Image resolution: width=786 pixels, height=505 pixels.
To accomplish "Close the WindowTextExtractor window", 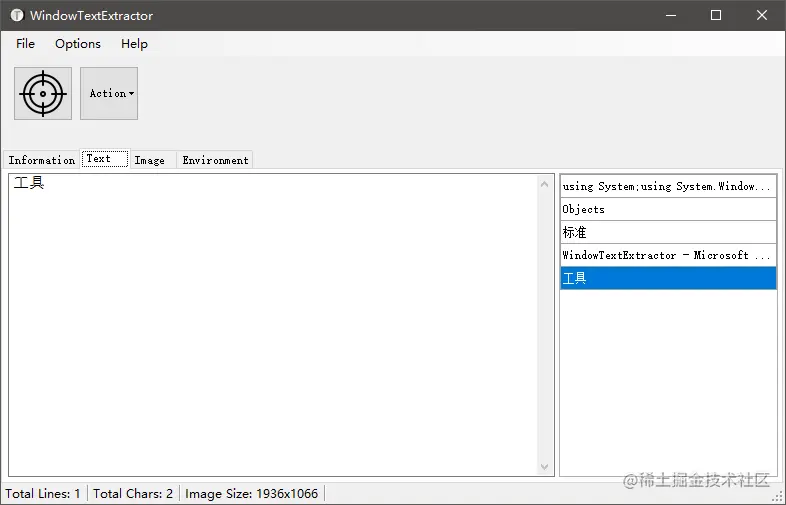I will (x=761, y=15).
